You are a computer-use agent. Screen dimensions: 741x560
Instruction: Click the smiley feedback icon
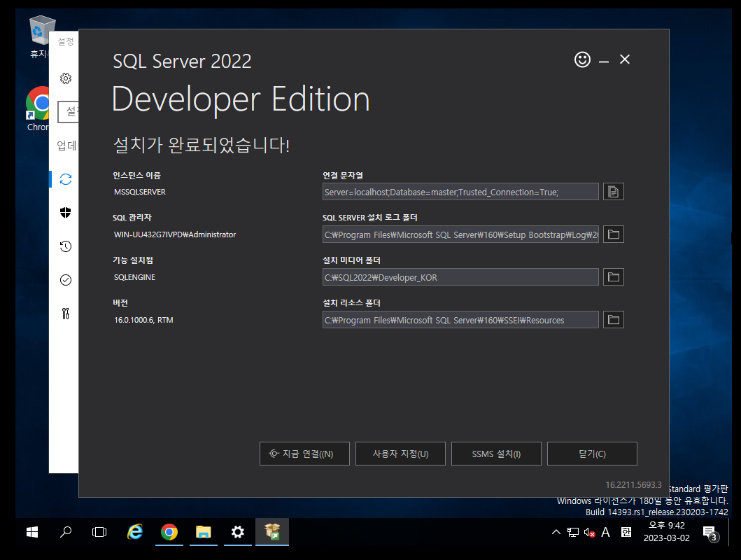coord(582,59)
